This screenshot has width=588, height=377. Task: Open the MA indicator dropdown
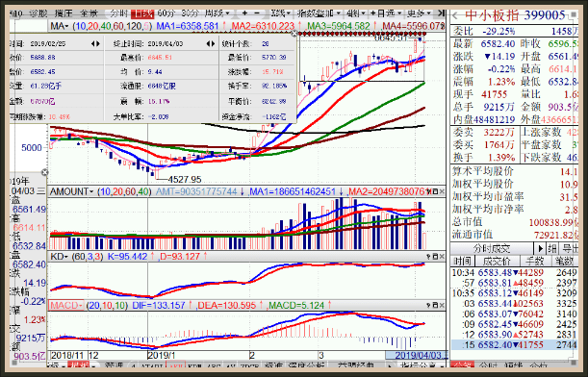pos(60,26)
